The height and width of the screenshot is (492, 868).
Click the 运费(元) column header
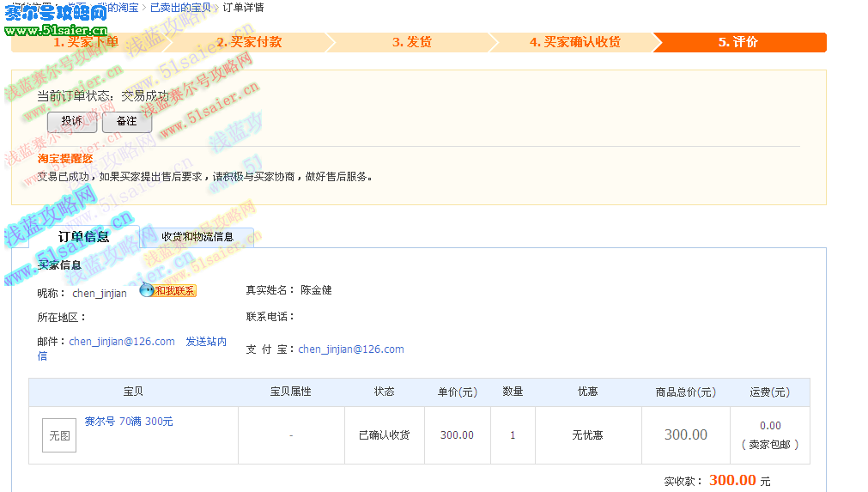tap(769, 392)
